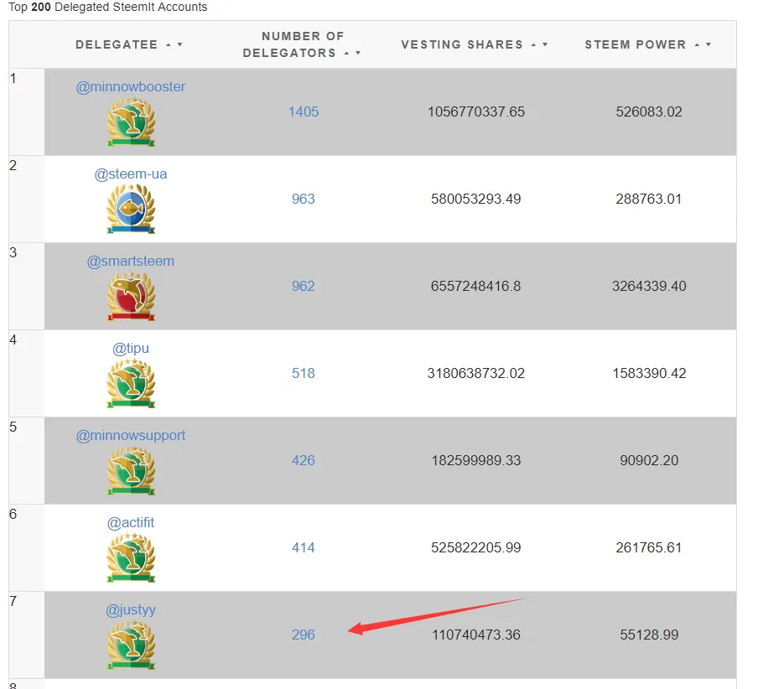
Task: Open the @steem-ua account link
Action: click(131, 174)
